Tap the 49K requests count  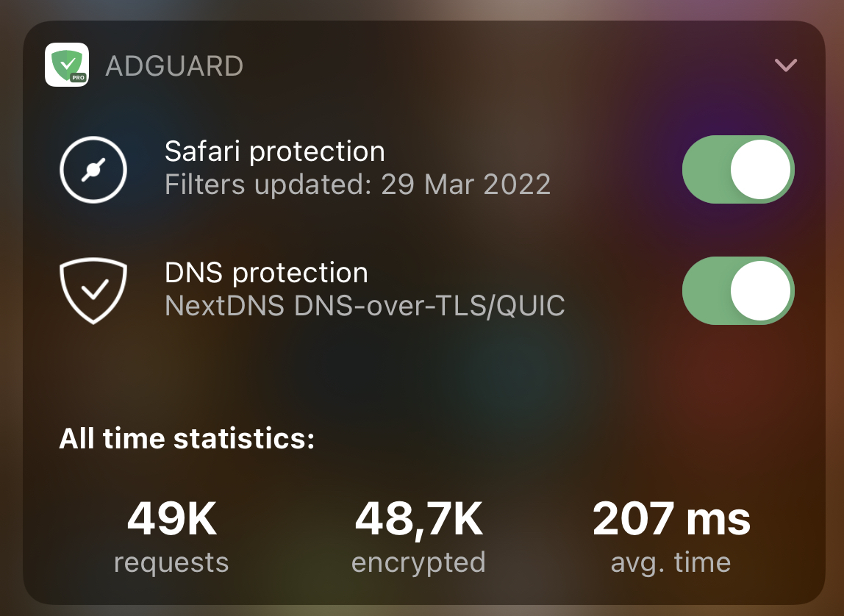(x=172, y=519)
